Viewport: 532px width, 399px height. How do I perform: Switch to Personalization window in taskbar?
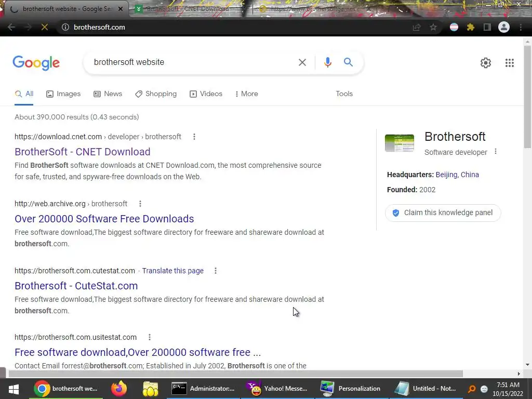click(x=351, y=389)
